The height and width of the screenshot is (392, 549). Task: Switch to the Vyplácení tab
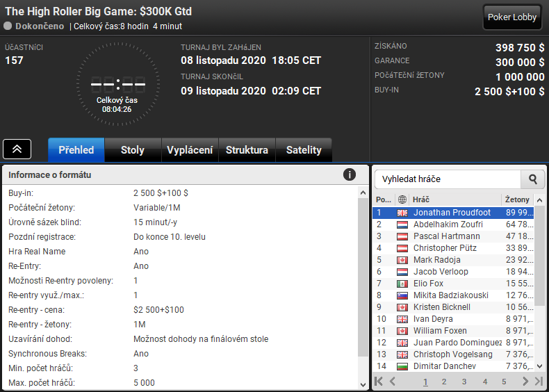click(x=190, y=150)
